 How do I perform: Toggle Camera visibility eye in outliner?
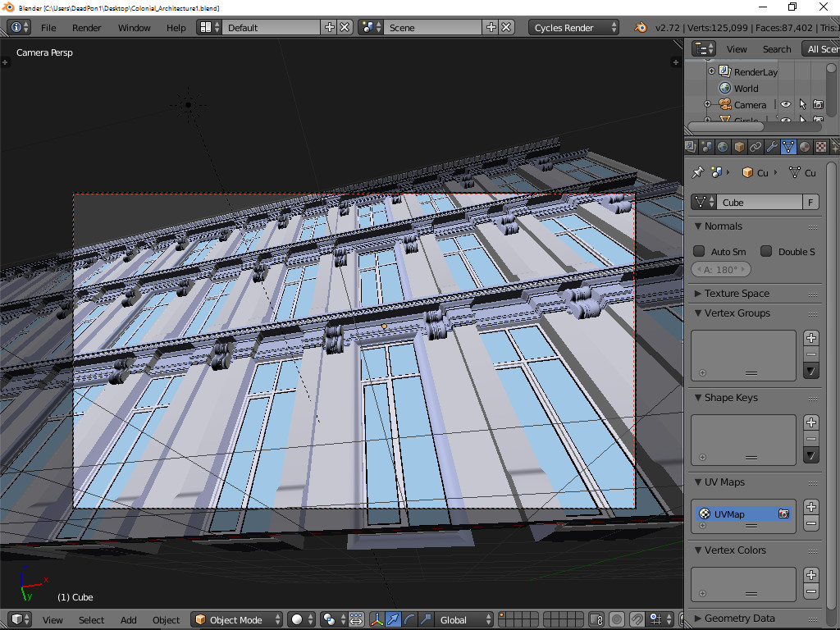785,104
